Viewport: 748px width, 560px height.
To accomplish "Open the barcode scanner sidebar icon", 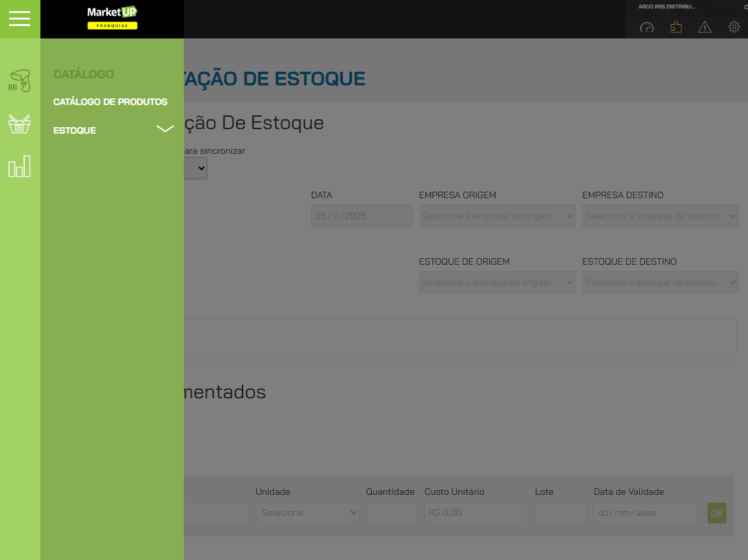I will point(20,80).
